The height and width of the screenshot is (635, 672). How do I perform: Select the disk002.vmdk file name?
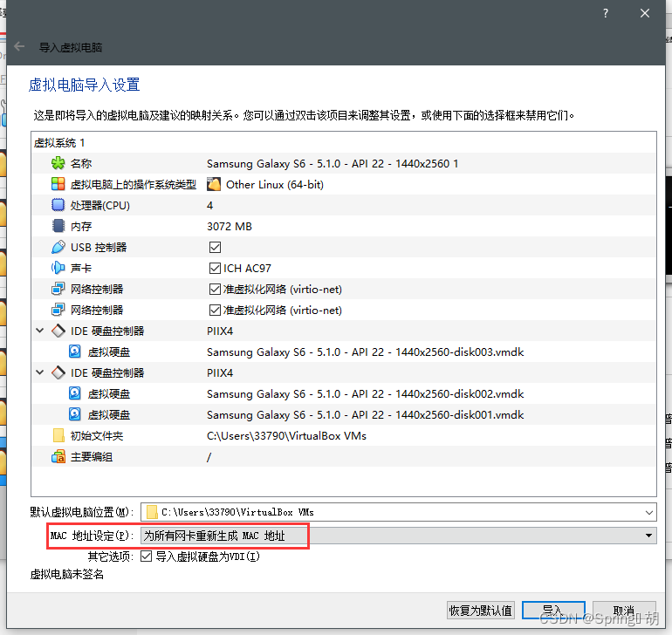(365, 394)
